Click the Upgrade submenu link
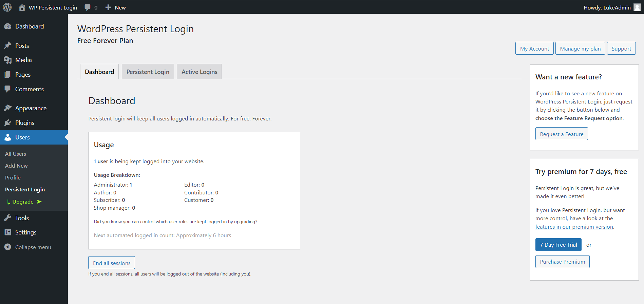The image size is (644, 304). pyautogui.click(x=23, y=202)
